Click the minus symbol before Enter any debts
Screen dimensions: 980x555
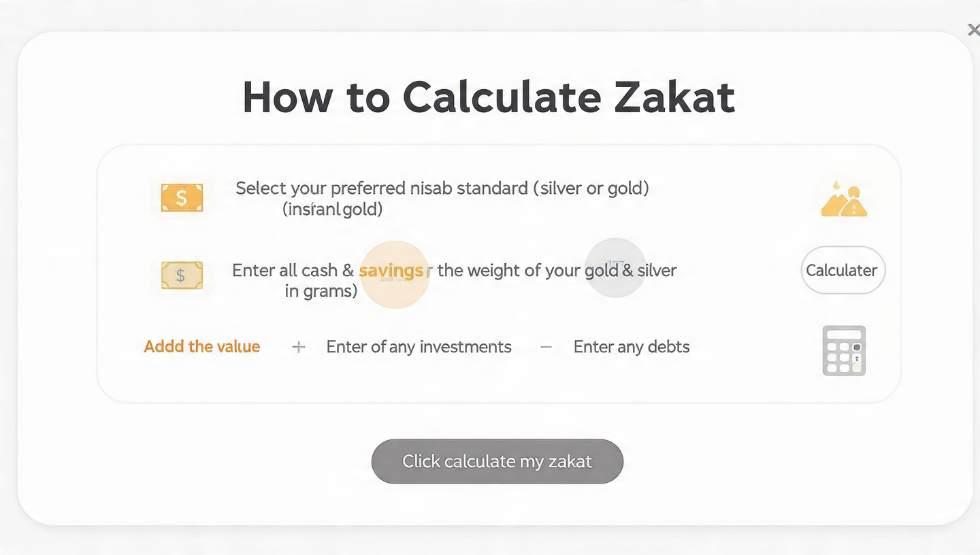click(545, 347)
